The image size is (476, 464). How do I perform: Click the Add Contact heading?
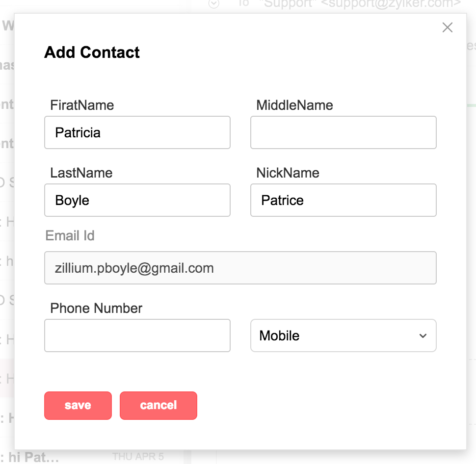92,52
